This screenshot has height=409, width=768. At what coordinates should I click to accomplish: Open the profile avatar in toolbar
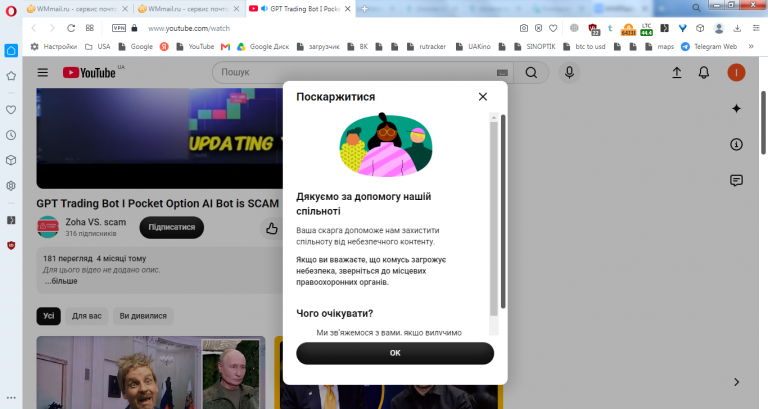click(719, 28)
